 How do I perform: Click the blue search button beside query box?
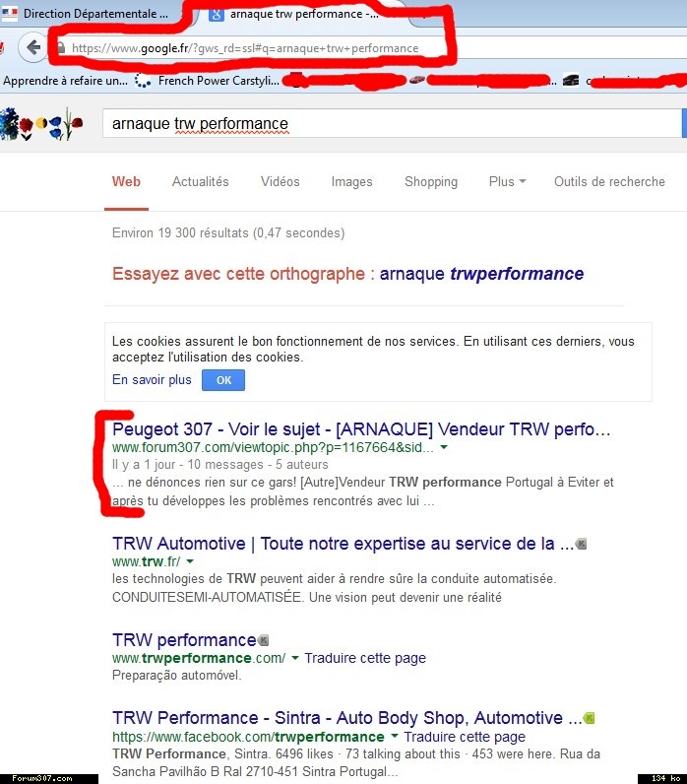pyautogui.click(x=683, y=124)
